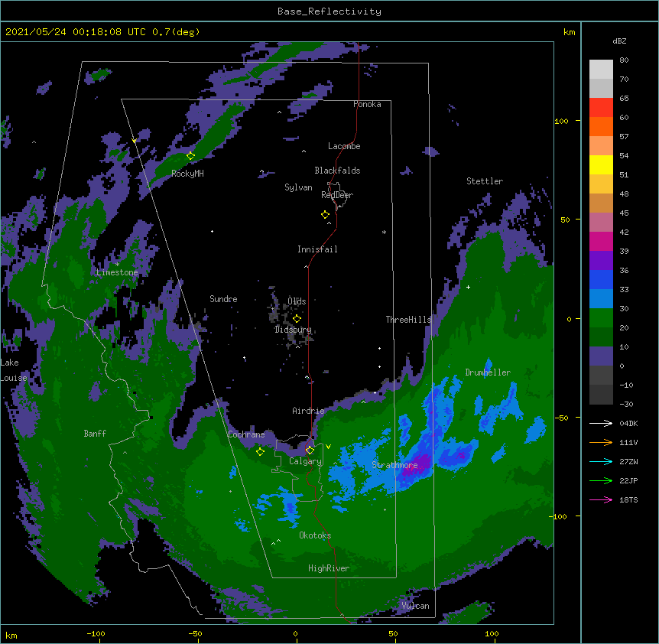Click the yellow marker near RockyMH
659x644 pixels.
click(191, 156)
